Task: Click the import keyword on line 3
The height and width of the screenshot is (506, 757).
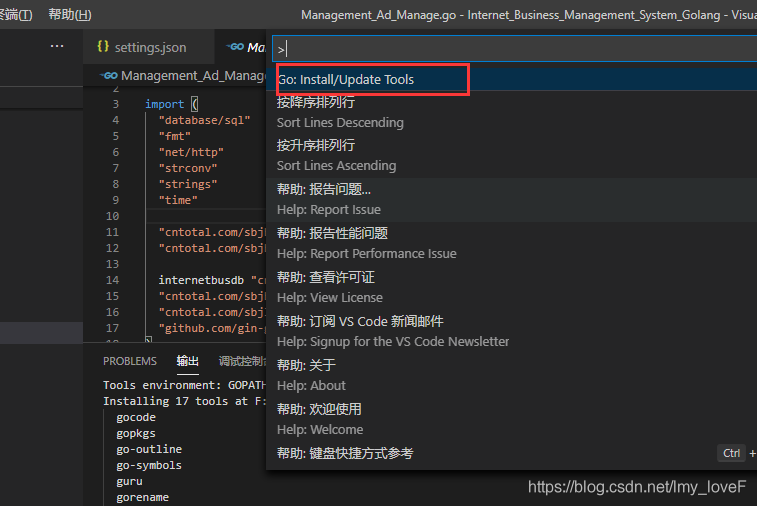Action: pyautogui.click(x=165, y=104)
